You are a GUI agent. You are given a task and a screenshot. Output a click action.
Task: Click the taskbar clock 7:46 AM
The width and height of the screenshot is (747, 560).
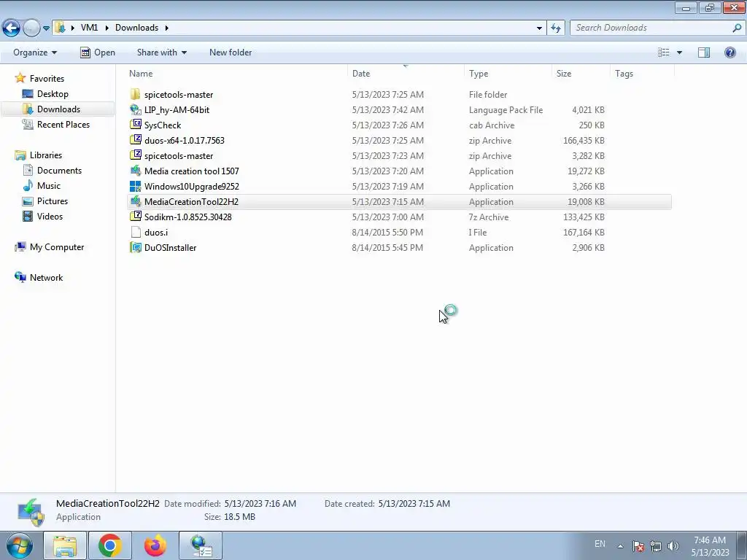click(x=710, y=540)
